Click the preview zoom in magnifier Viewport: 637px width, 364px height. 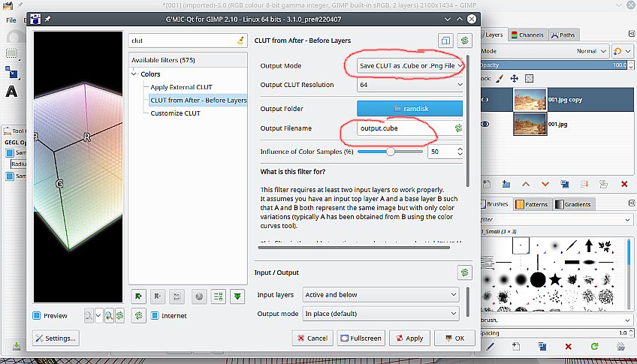[x=109, y=316]
